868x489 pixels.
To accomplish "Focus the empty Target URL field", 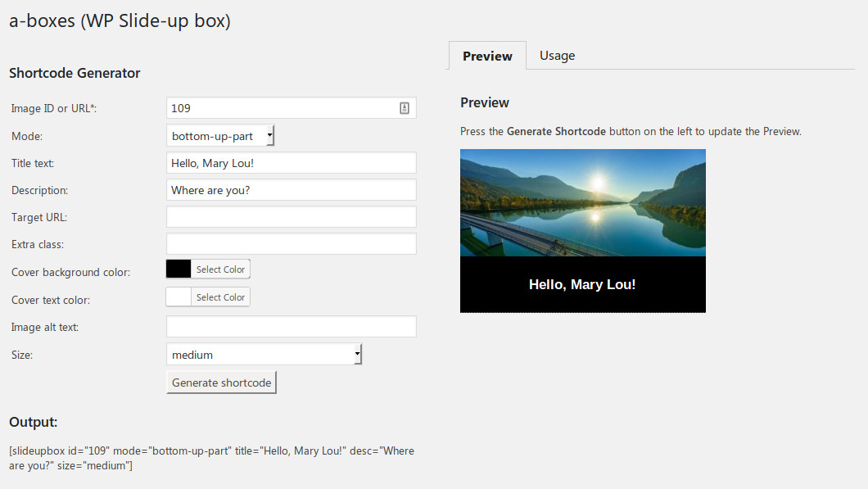I will click(x=292, y=217).
